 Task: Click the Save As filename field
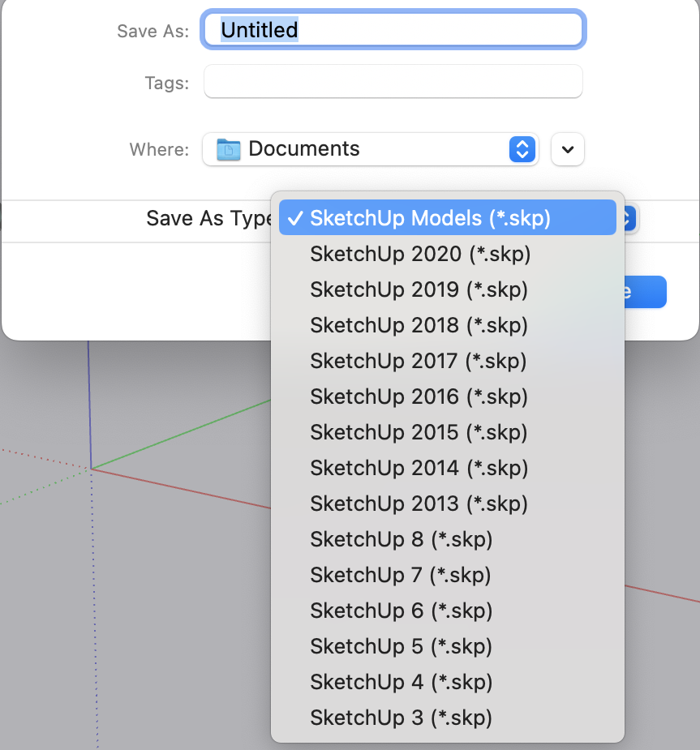click(x=393, y=31)
